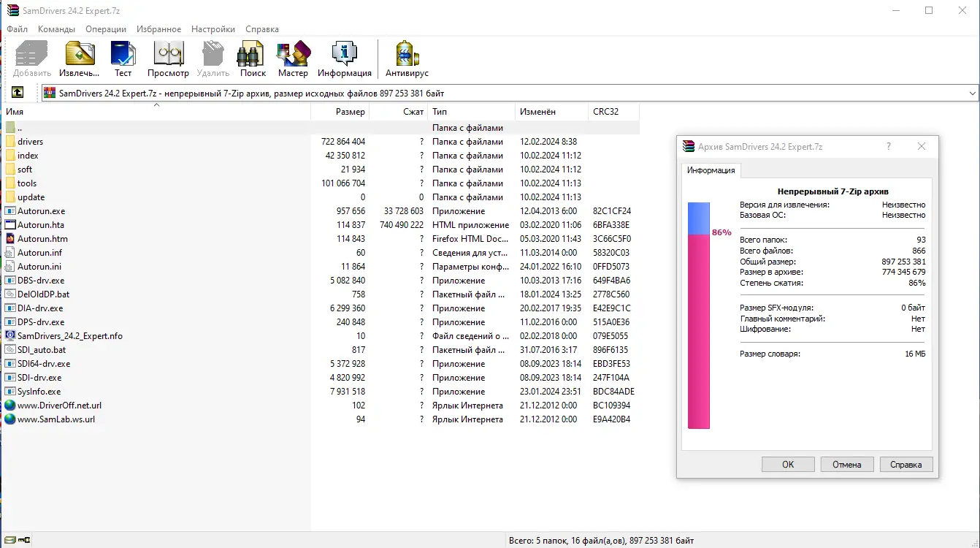The height and width of the screenshot is (548, 980).
Task: Click the status bar total files summary
Action: point(601,541)
